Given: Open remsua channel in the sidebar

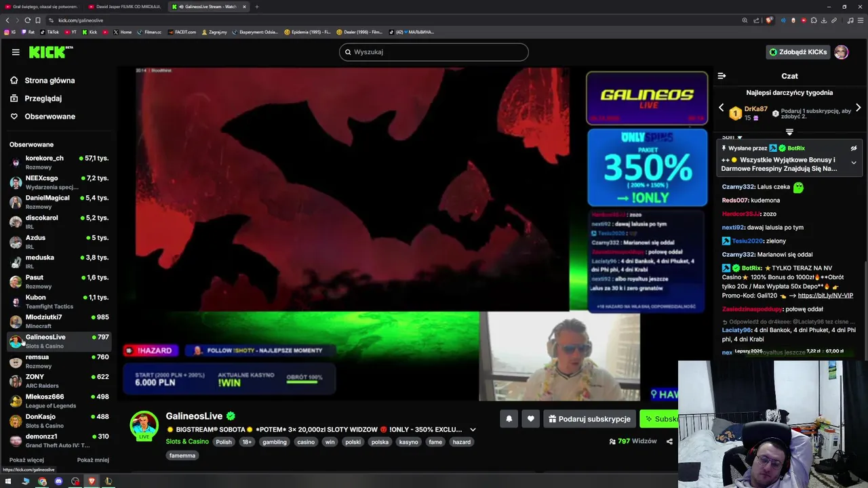Looking at the screenshot, I should (59, 361).
